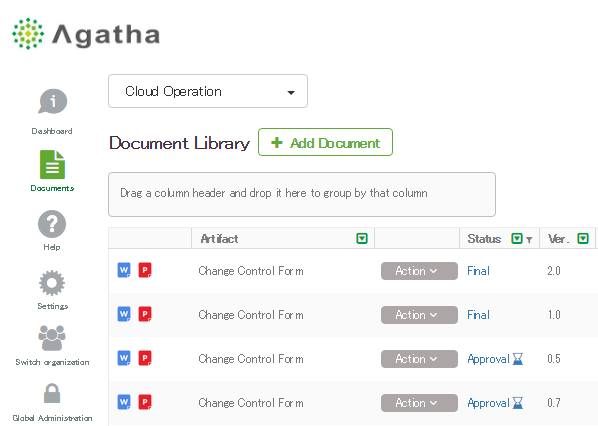Sort by the Status column header

[484, 239]
